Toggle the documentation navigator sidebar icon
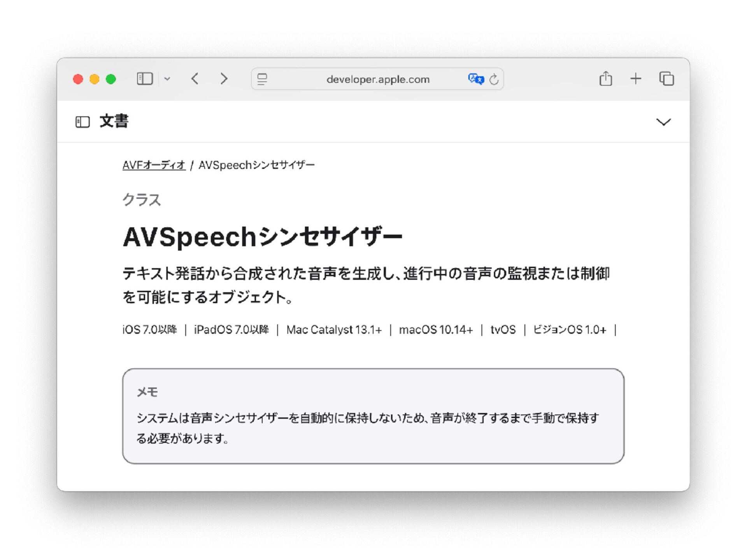 (82, 122)
